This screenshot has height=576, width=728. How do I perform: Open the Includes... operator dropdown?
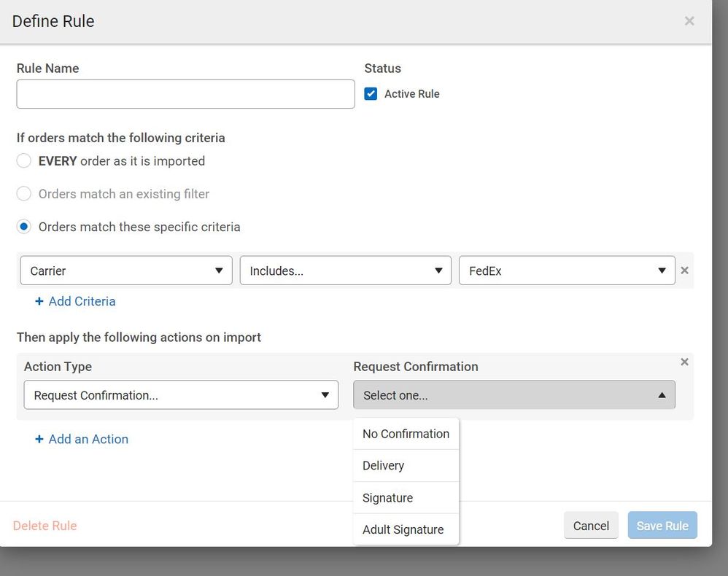pos(346,271)
